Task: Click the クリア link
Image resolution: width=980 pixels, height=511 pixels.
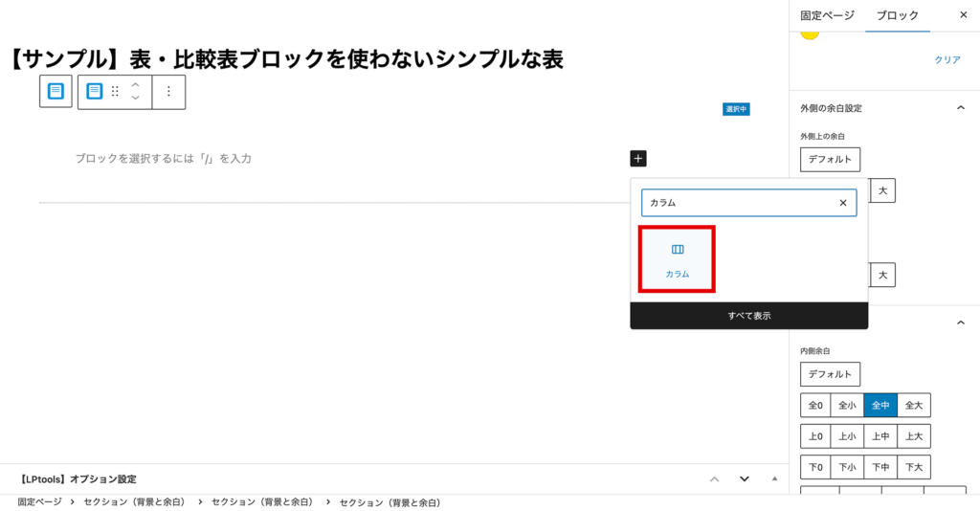Action: coord(947,59)
